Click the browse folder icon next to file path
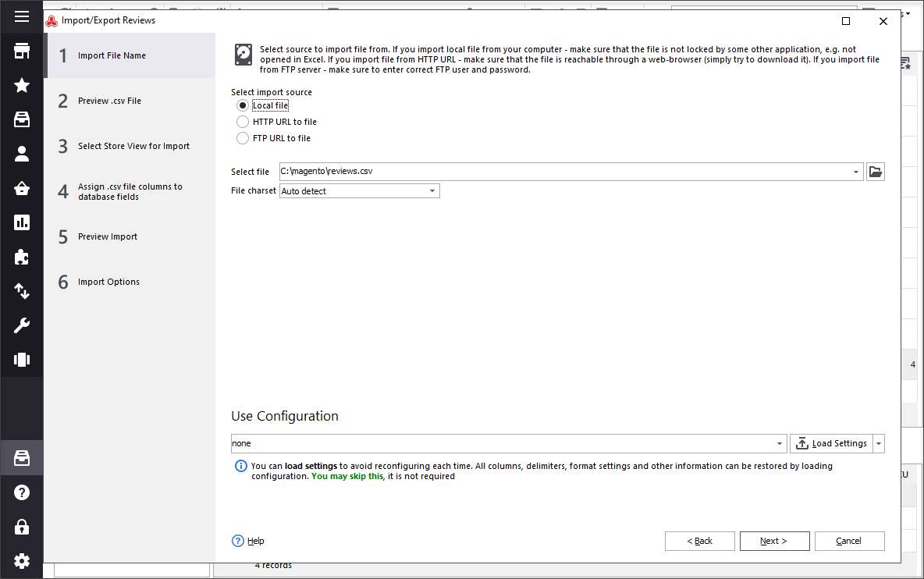 point(875,172)
